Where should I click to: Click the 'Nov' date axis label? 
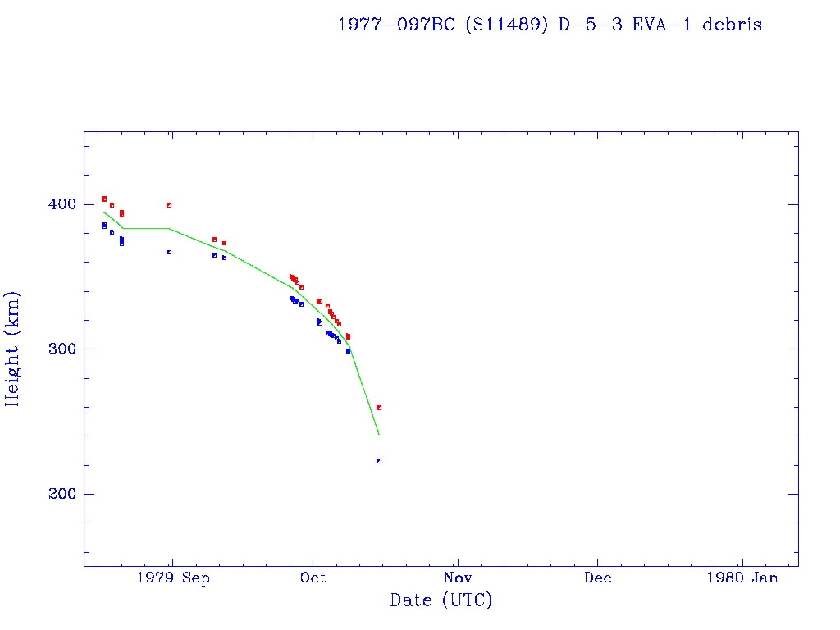456,577
